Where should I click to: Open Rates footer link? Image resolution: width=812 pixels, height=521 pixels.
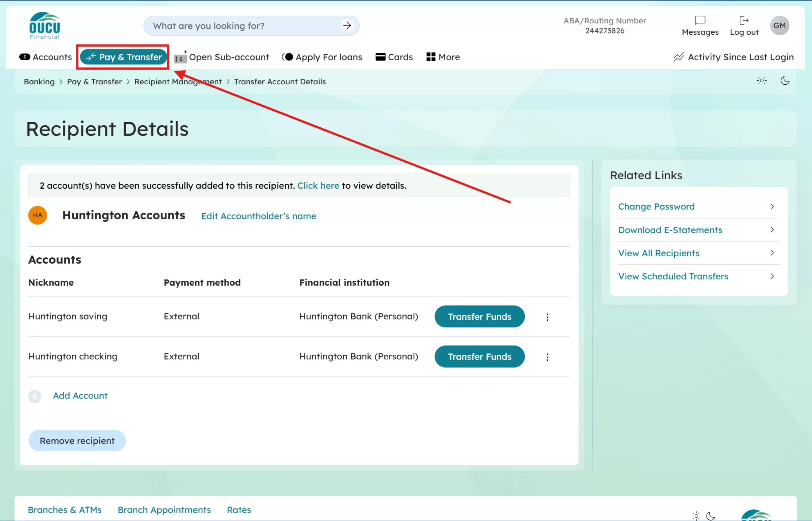tap(239, 510)
